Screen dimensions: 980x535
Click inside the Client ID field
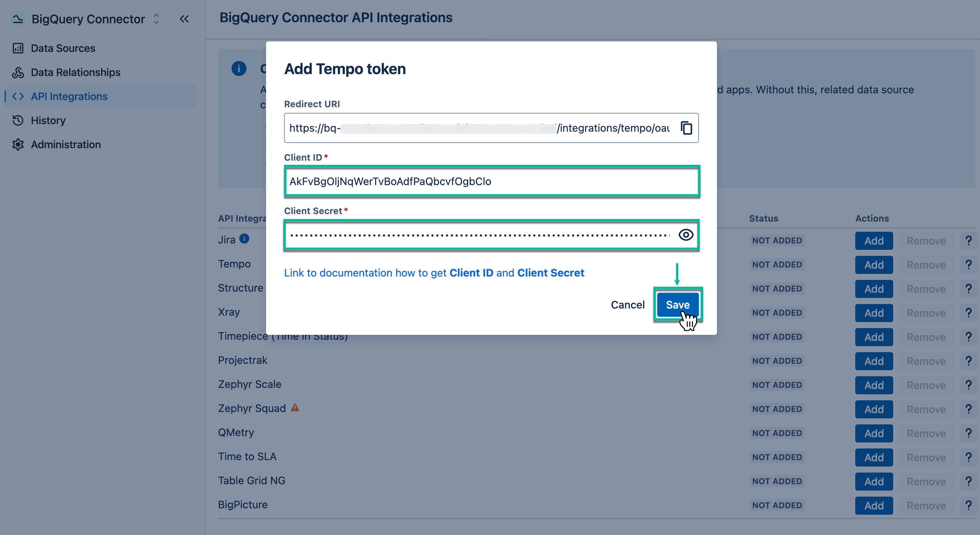point(491,182)
